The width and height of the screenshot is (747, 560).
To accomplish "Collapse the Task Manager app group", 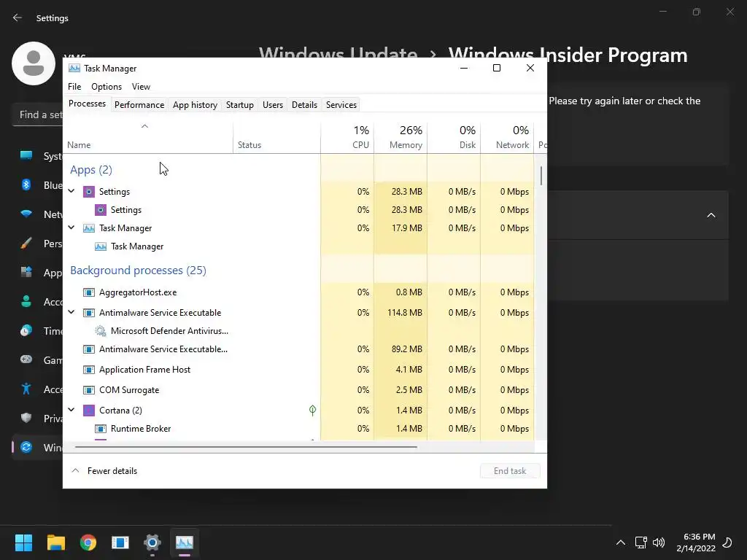I will pyautogui.click(x=71, y=227).
